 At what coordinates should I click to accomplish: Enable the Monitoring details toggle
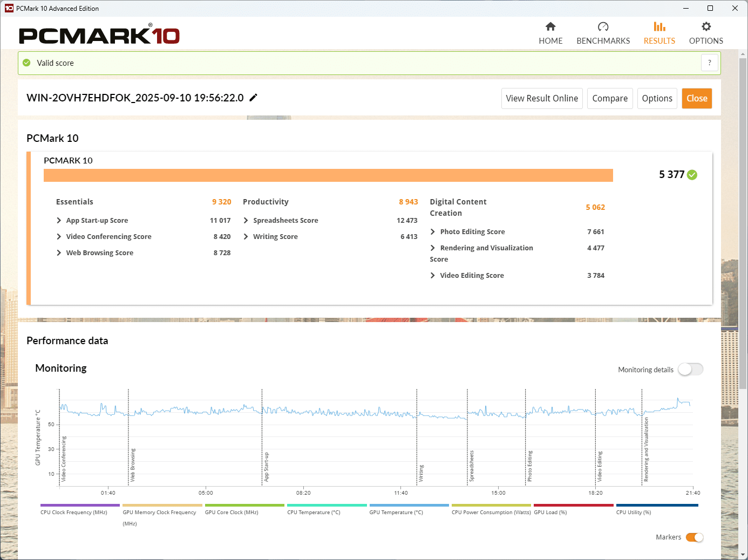tap(690, 370)
